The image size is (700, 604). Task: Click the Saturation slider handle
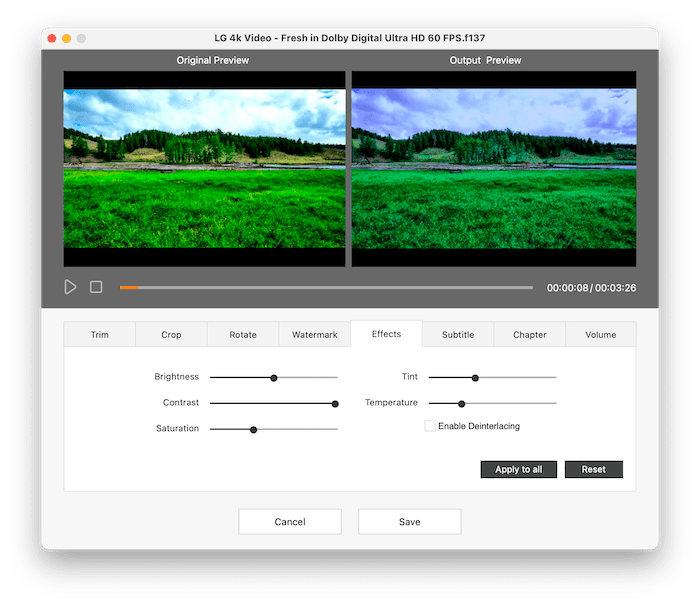tap(254, 430)
